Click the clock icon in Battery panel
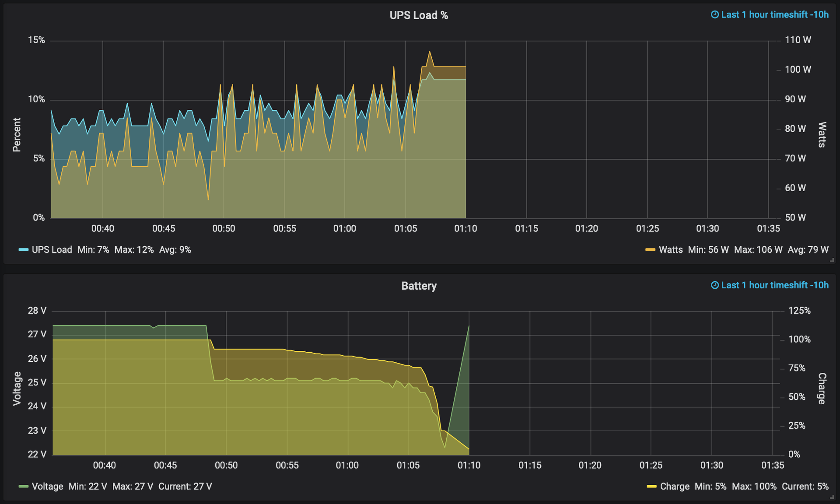 [714, 285]
